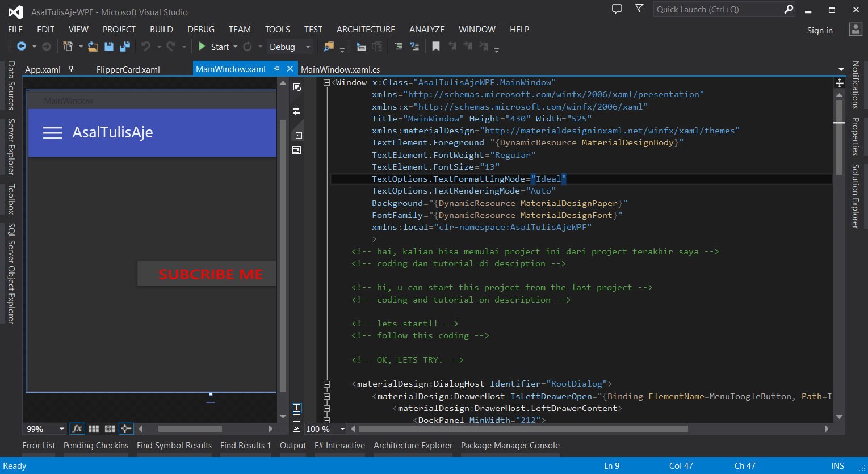Toggle snap grid in the designer
This screenshot has height=474, width=868.
tap(93, 429)
